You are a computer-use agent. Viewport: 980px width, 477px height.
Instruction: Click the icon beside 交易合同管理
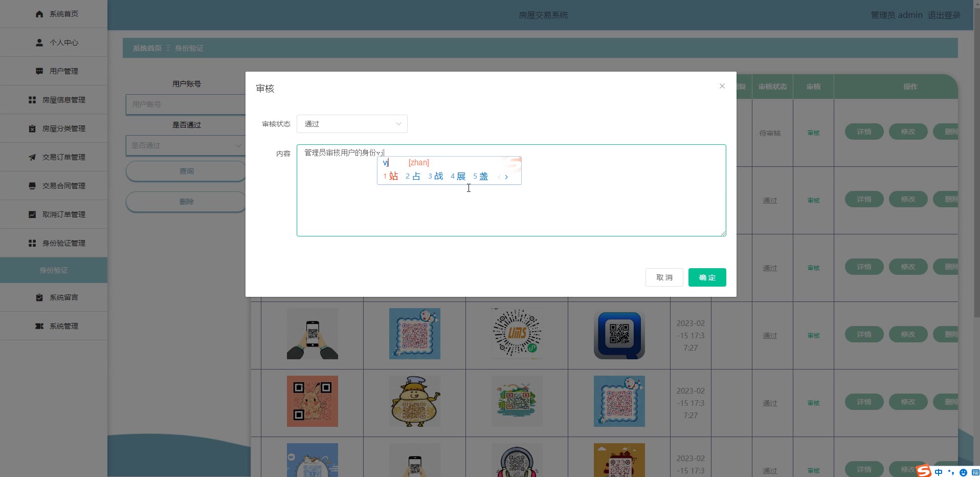point(32,186)
